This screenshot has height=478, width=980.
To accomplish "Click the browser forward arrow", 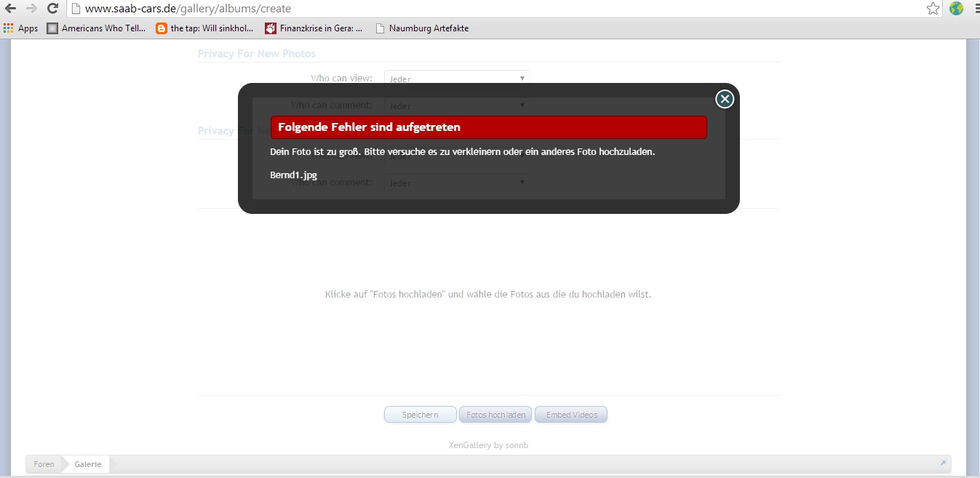I will tap(31, 9).
